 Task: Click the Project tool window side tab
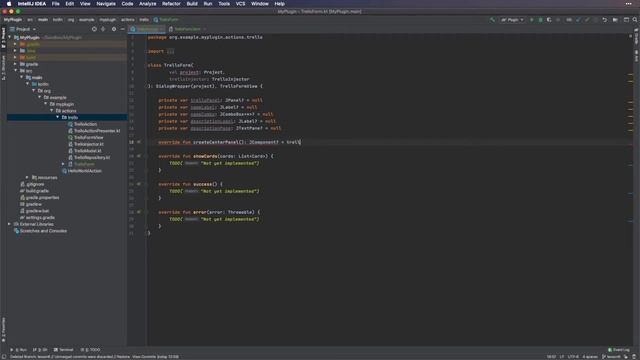click(3, 38)
